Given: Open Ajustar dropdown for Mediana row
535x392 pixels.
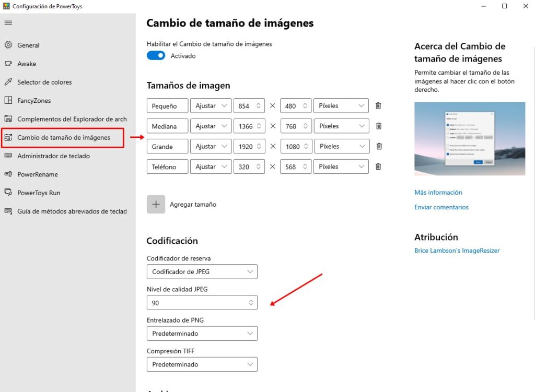Looking at the screenshot, I should point(211,126).
